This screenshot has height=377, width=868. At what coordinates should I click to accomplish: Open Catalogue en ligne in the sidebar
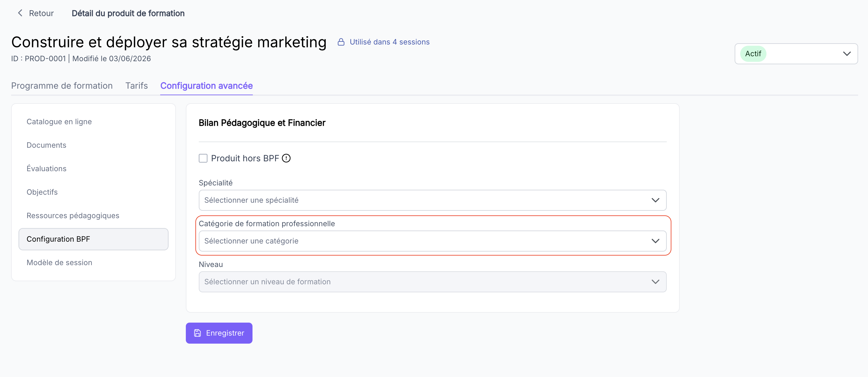[x=93, y=122]
